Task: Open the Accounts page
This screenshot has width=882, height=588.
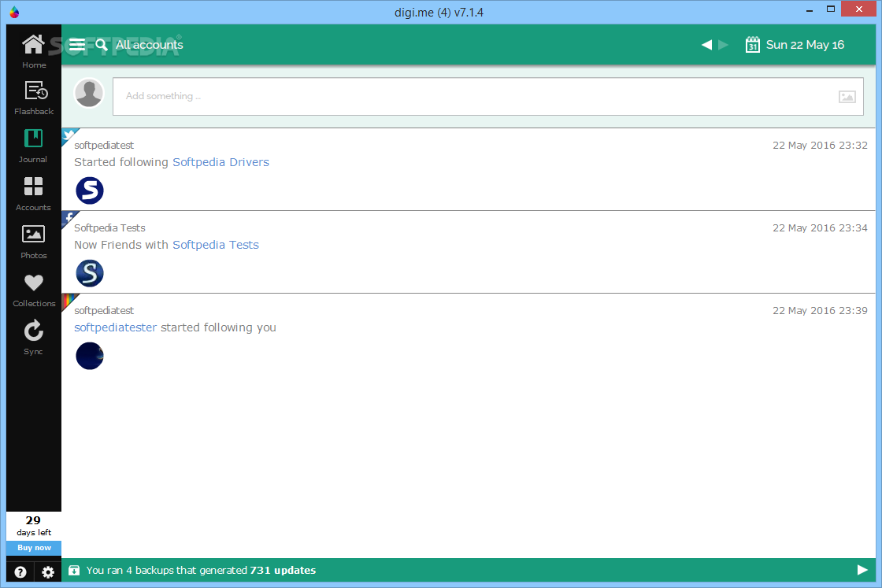Action: pyautogui.click(x=33, y=194)
